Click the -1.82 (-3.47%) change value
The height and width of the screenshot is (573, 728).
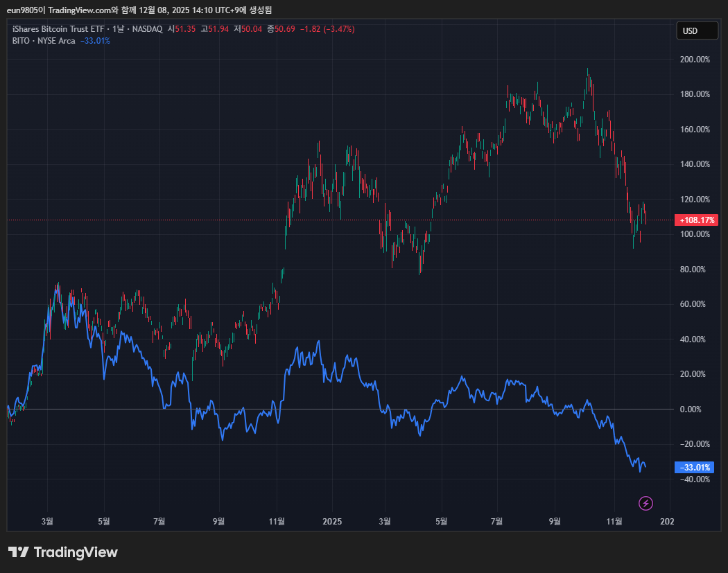point(327,29)
